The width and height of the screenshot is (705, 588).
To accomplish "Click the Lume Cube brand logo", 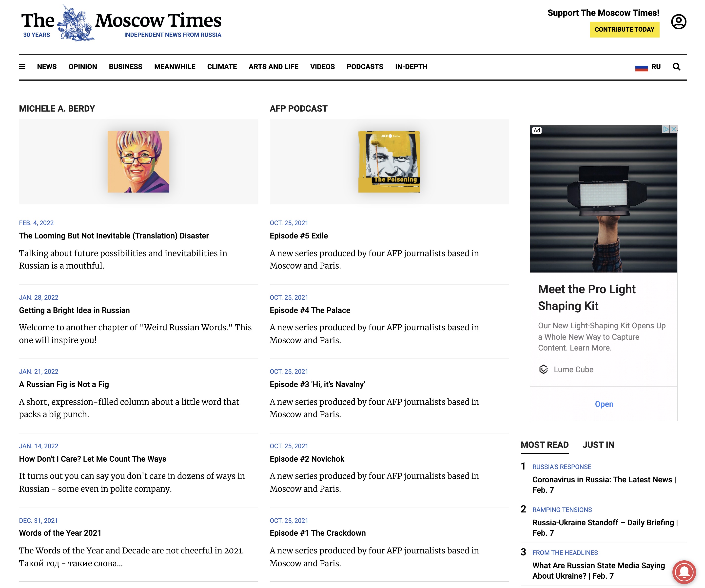I will tap(543, 369).
